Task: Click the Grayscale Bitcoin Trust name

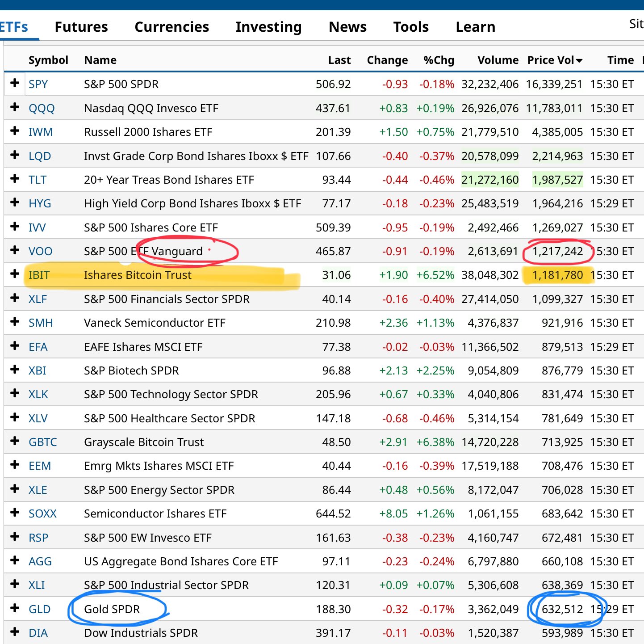Action: pos(144,442)
